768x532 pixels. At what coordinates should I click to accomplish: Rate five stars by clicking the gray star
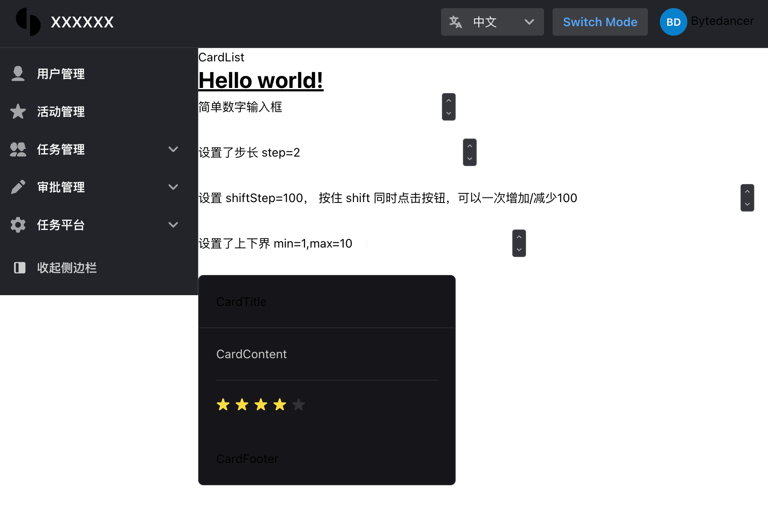pos(298,404)
